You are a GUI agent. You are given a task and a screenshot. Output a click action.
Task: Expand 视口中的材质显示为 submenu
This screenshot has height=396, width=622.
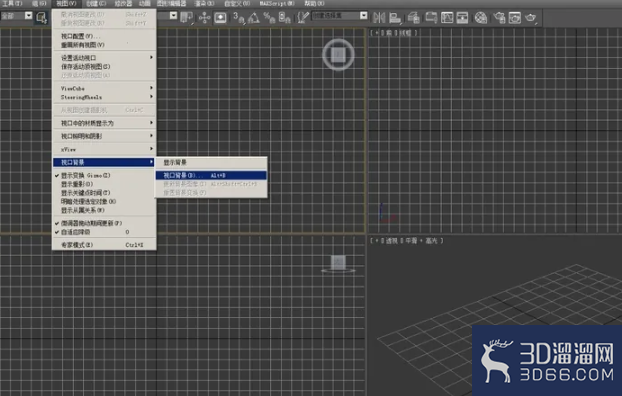point(104,123)
